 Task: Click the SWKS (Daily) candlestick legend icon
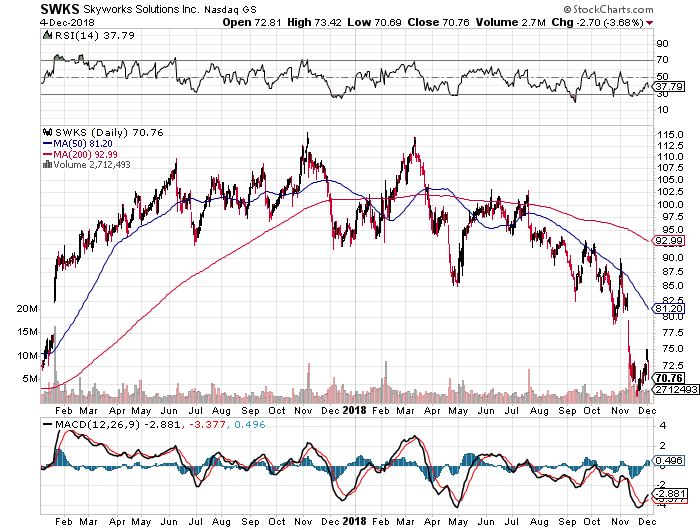47,132
